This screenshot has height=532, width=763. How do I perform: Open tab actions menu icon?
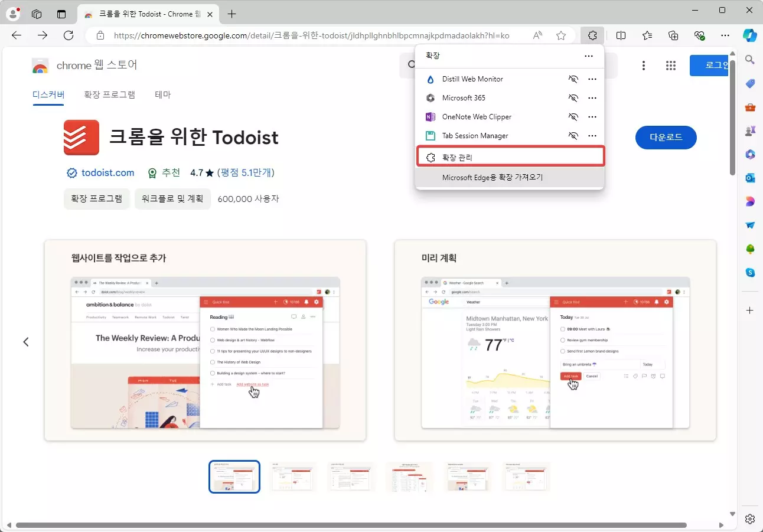pyautogui.click(x=61, y=14)
